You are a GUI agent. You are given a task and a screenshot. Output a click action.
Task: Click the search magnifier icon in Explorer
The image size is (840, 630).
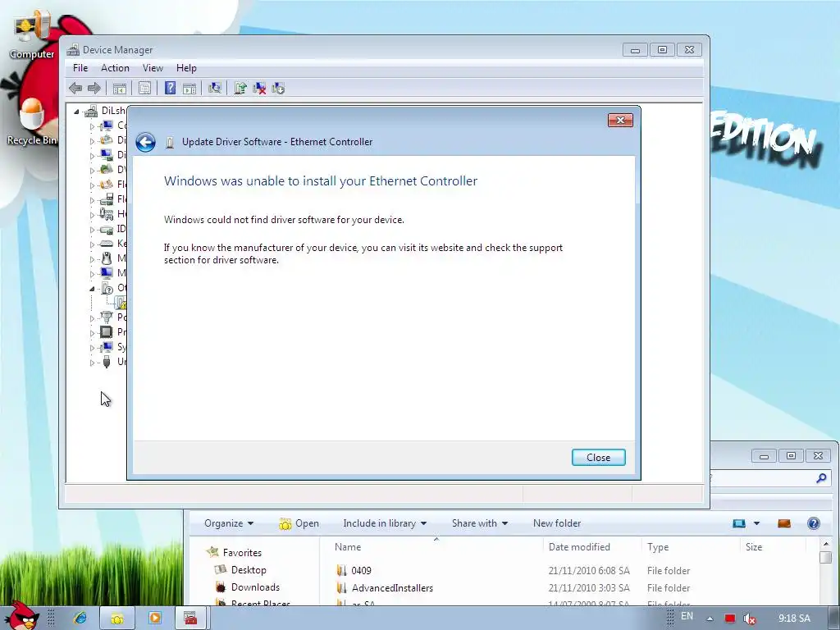[x=820, y=478]
